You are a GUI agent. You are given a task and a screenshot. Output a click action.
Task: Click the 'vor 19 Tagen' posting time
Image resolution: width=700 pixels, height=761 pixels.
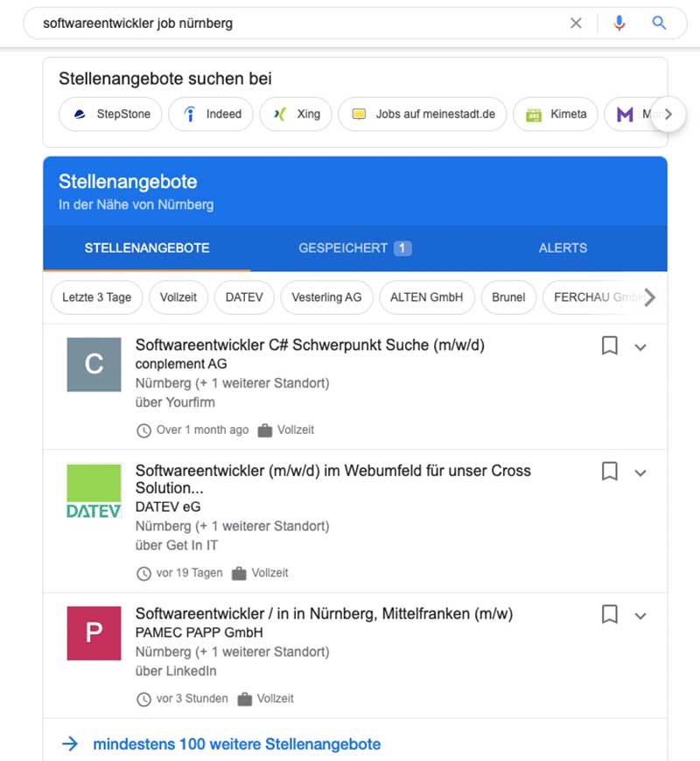point(189,573)
